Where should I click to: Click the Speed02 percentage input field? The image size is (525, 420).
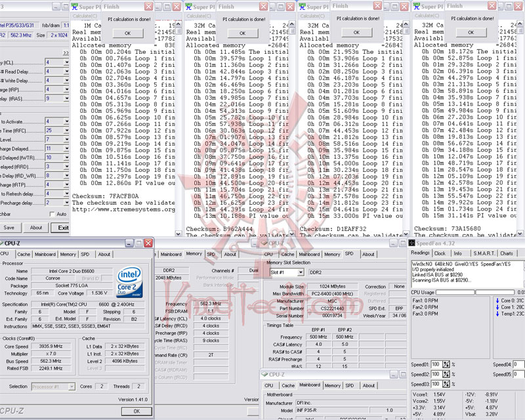(436, 374)
